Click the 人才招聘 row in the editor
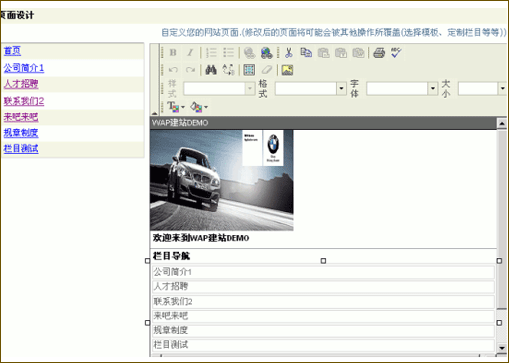Screen dimensions: 509x363 coord(323,287)
